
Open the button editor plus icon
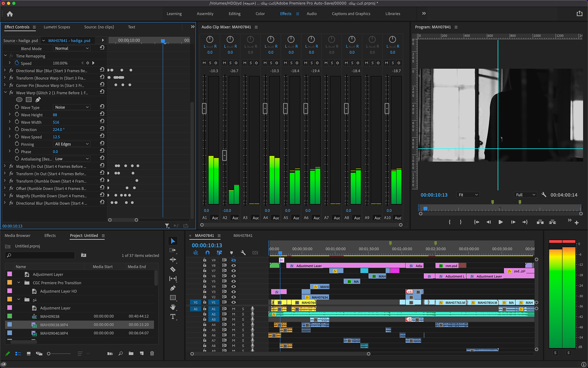[x=577, y=223]
